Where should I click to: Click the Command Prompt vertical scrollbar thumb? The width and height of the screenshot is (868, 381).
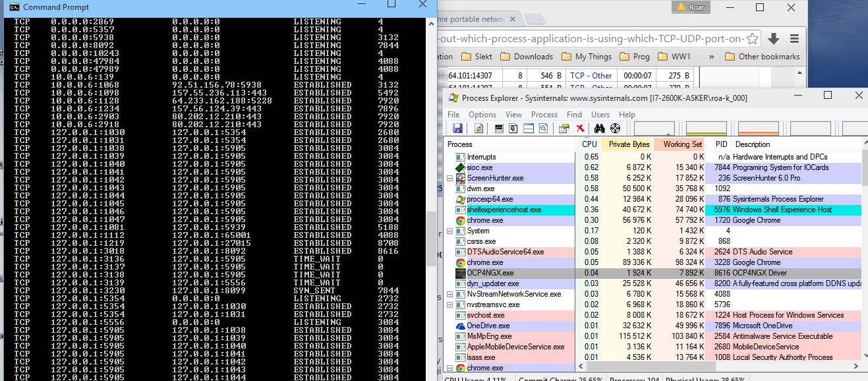(x=430, y=237)
